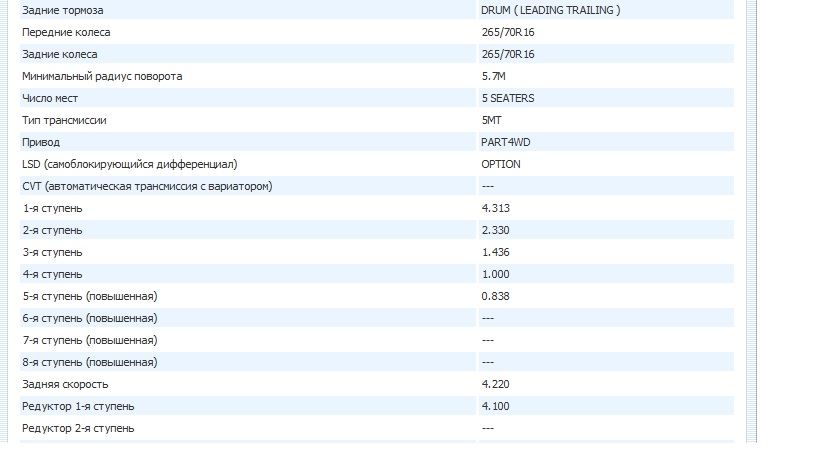819x460 pixels.
Task: Select the 5.7M turning radius value
Action: [x=493, y=76]
